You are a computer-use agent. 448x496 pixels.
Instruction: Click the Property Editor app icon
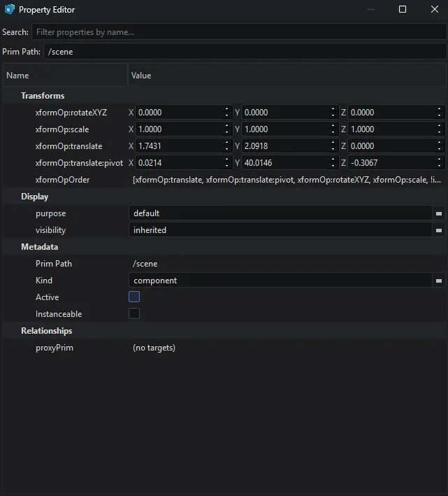(x=10, y=9)
